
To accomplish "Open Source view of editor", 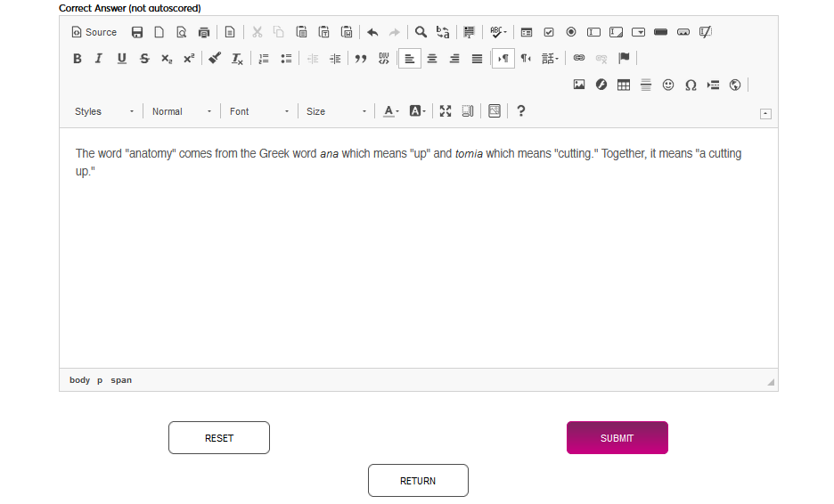I will click(94, 32).
